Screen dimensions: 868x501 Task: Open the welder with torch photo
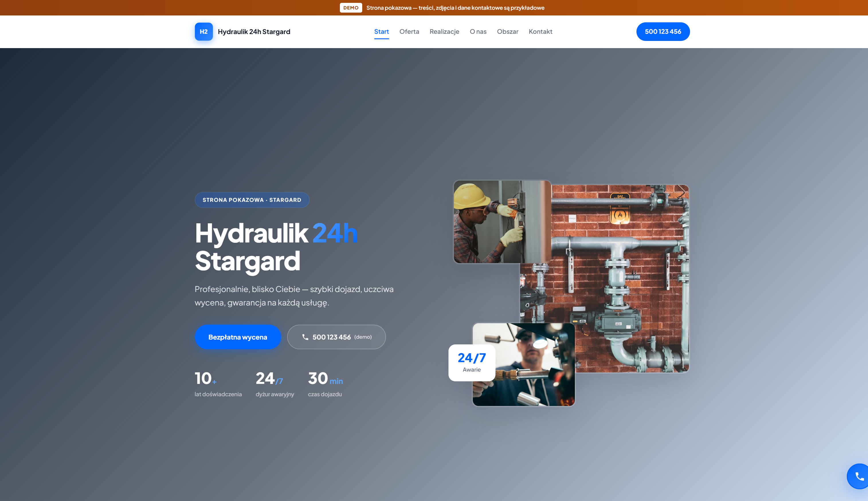[x=530, y=365]
